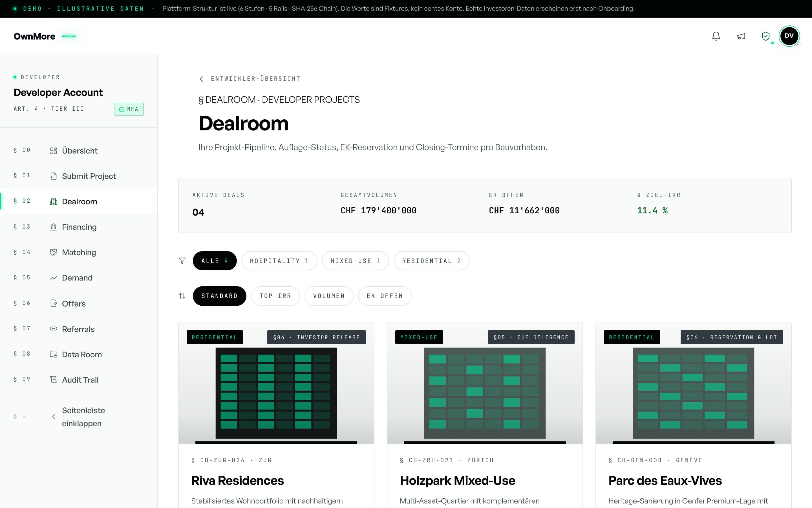Click the Übersicht grid icon in sidebar
This screenshot has height=508, width=812.
53,151
